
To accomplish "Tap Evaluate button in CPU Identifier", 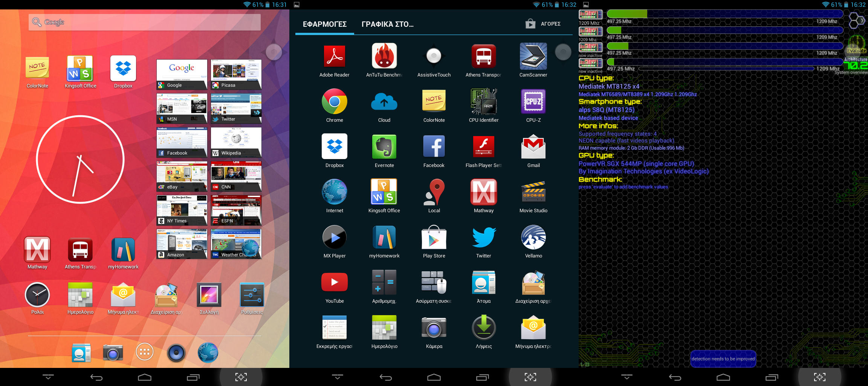I will [856, 45].
